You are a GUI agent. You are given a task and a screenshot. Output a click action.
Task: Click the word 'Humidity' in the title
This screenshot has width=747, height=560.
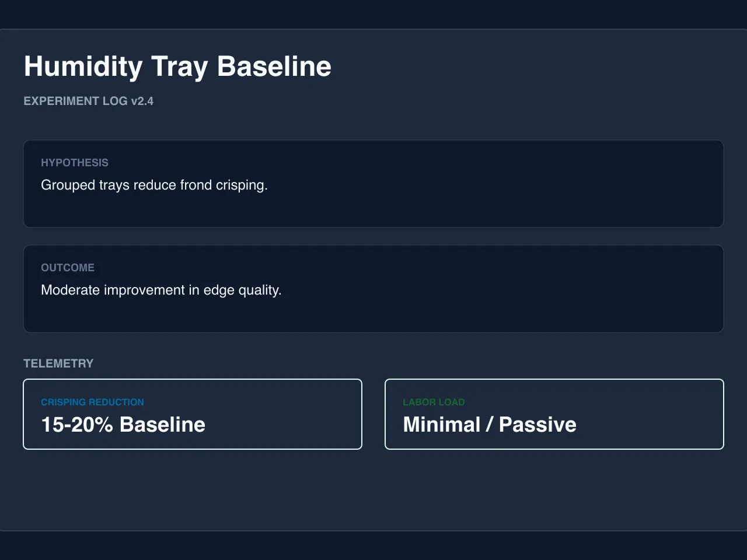[x=83, y=66]
